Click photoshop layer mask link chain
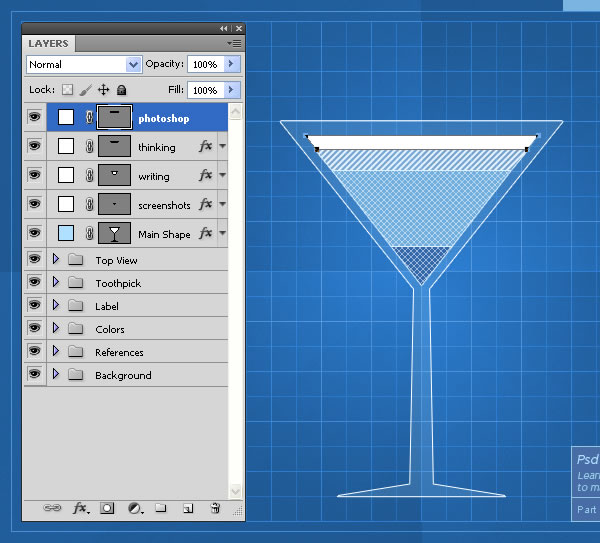This screenshot has height=543, width=600. [89, 117]
